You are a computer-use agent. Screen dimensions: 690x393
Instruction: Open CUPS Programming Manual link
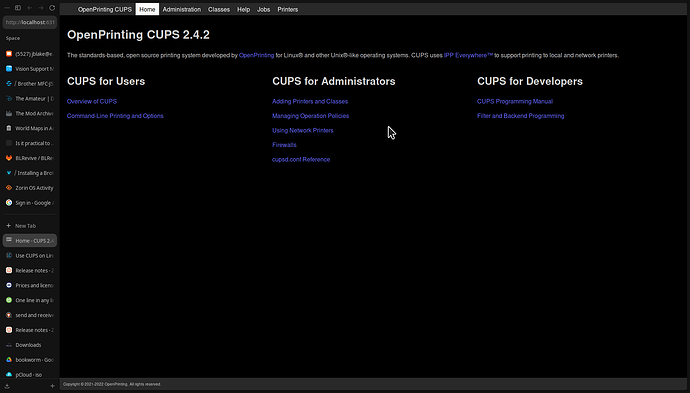515,101
